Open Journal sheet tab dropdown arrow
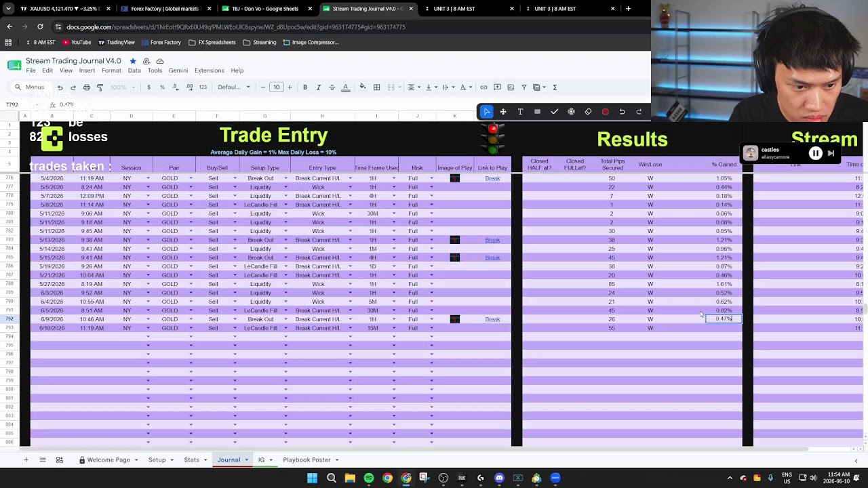 (x=246, y=460)
